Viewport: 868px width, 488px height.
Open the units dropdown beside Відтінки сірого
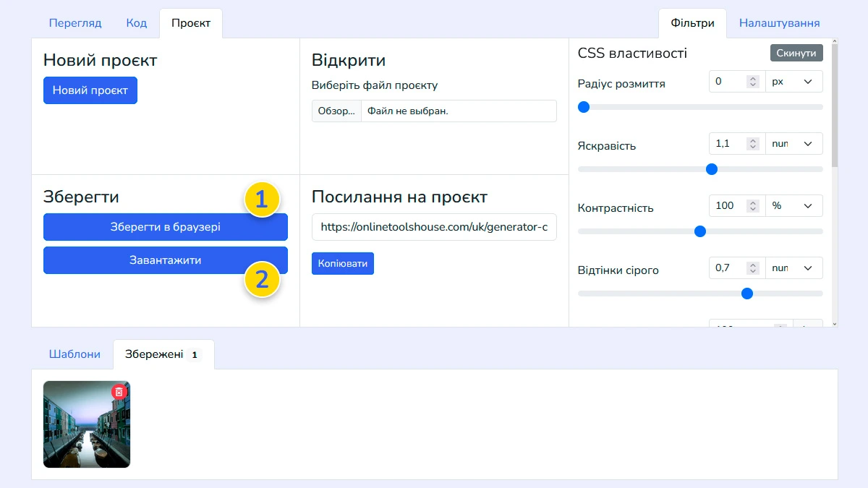[x=794, y=267]
